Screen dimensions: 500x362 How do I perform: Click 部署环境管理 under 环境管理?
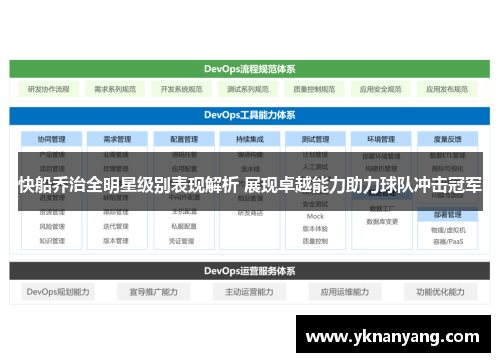(x=381, y=156)
